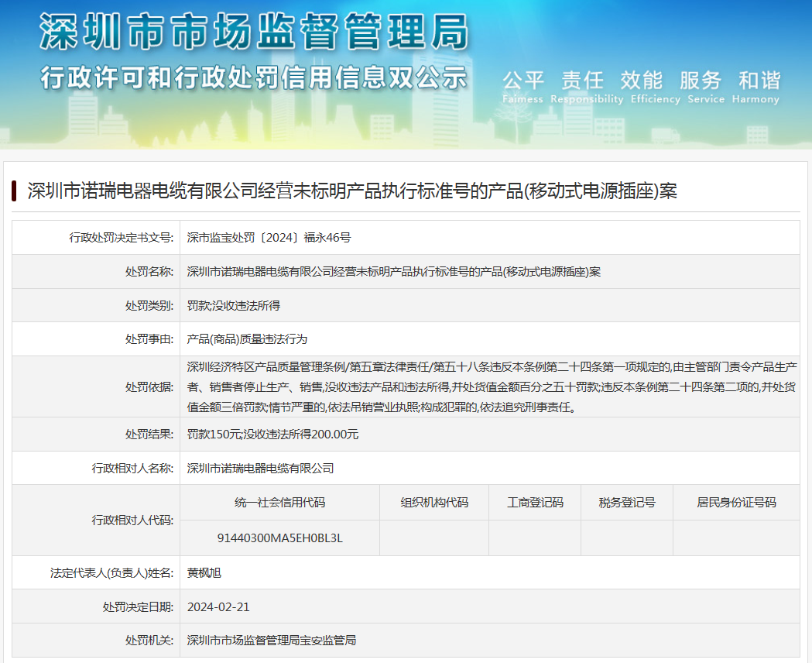Screen dimensions: 812x663
Task: Click the 行政相对人名称 company name value
Action: click(x=260, y=469)
